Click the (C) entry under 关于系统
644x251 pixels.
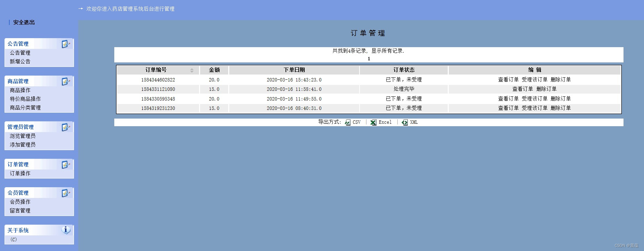14,240
